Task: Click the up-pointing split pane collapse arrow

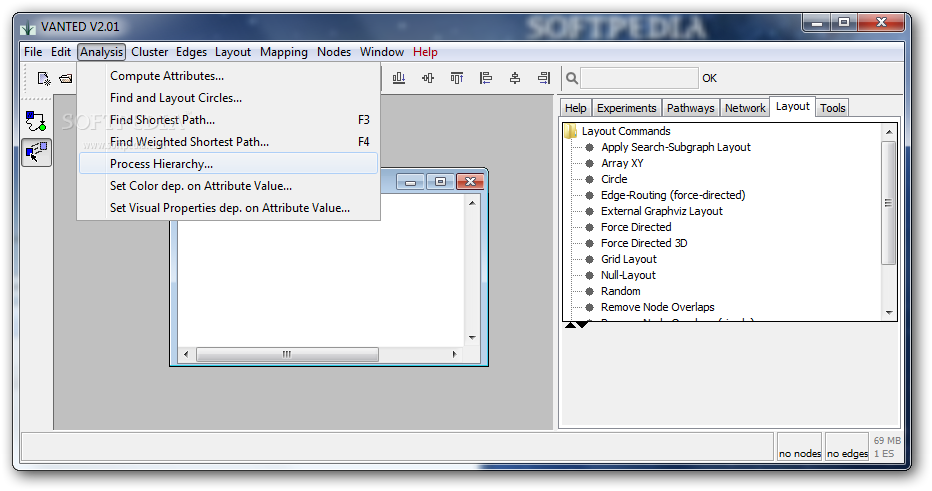Action: click(570, 325)
